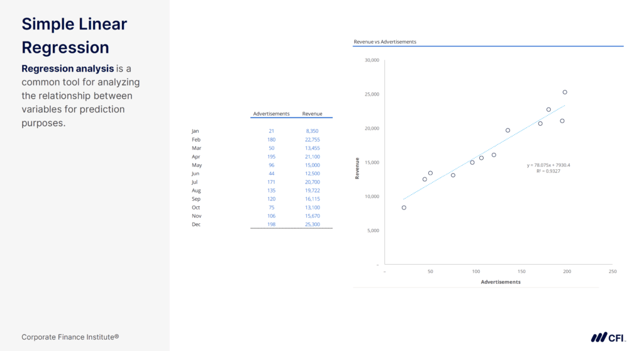
Task: Select Jun advertisements cell "44"
Action: coord(271,174)
